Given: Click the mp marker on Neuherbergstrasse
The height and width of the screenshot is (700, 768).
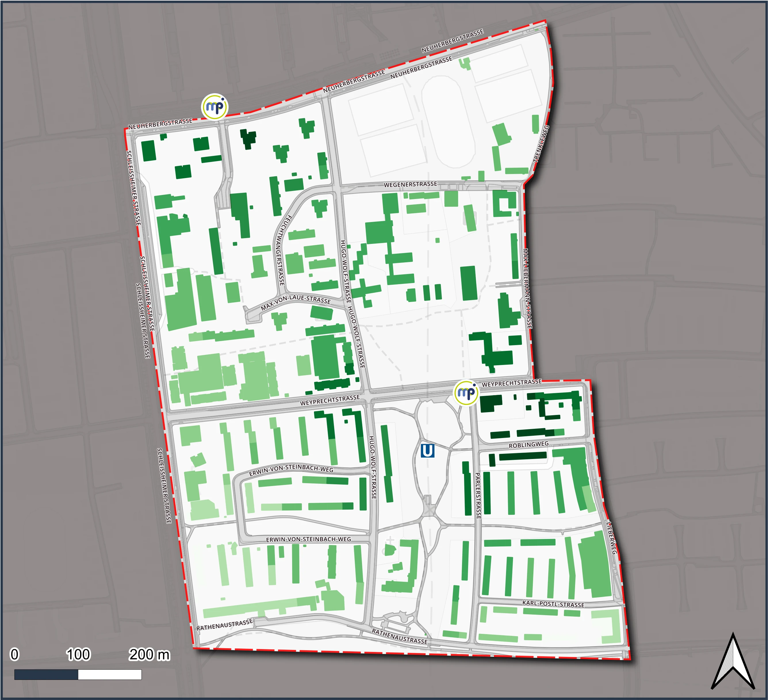Looking at the screenshot, I should click(x=215, y=107).
